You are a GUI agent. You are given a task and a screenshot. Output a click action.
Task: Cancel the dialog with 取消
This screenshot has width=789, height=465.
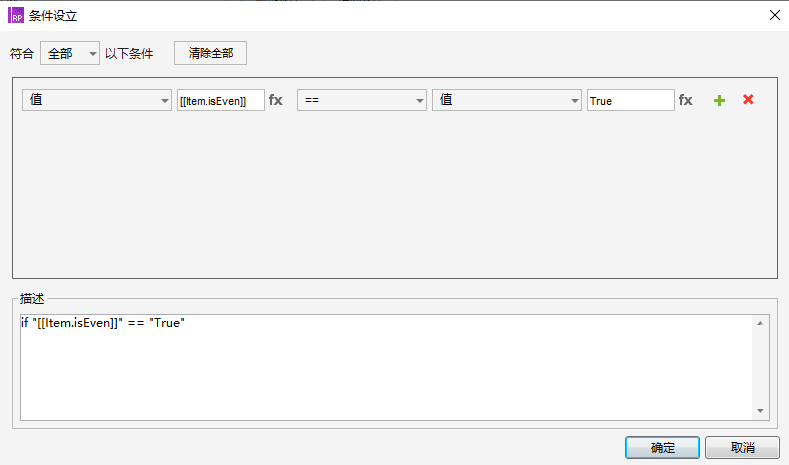742,447
